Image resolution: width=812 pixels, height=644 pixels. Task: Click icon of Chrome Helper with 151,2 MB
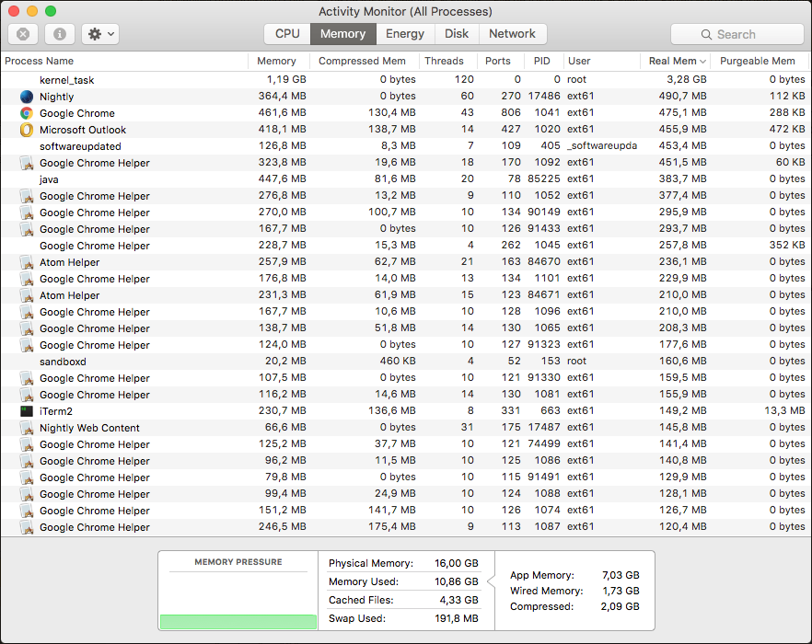pyautogui.click(x=27, y=511)
